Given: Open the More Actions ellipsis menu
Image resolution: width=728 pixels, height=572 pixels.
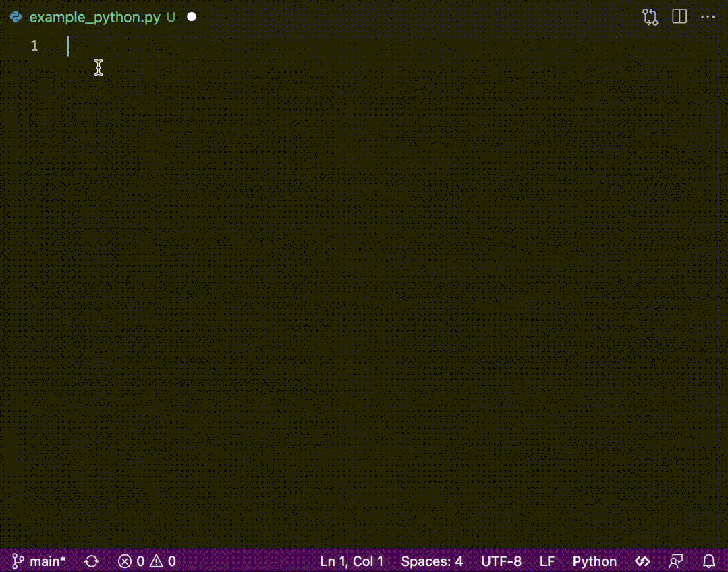Looking at the screenshot, I should (x=707, y=17).
